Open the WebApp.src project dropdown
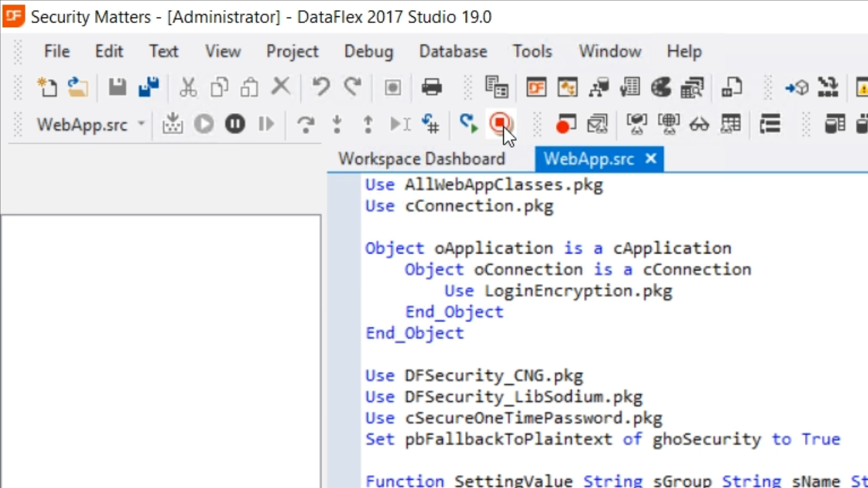The width and height of the screenshot is (868, 488). tap(141, 124)
